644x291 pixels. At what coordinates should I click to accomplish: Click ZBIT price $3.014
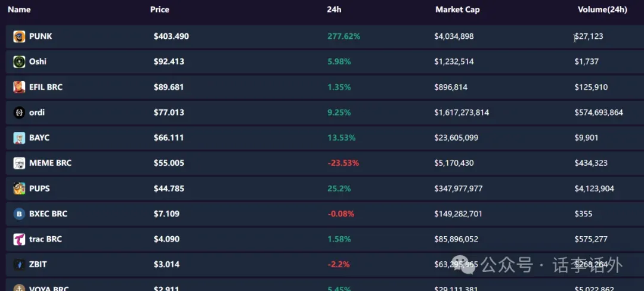point(166,264)
